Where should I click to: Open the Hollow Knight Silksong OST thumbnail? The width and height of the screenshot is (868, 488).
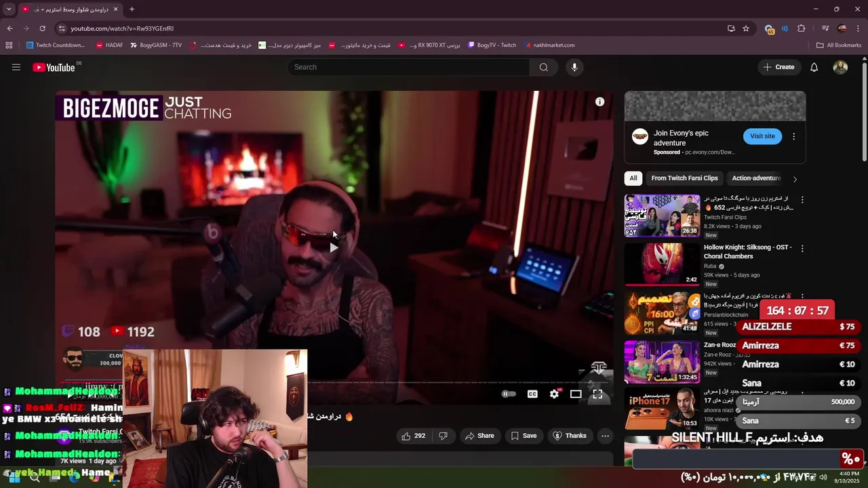[x=662, y=264]
